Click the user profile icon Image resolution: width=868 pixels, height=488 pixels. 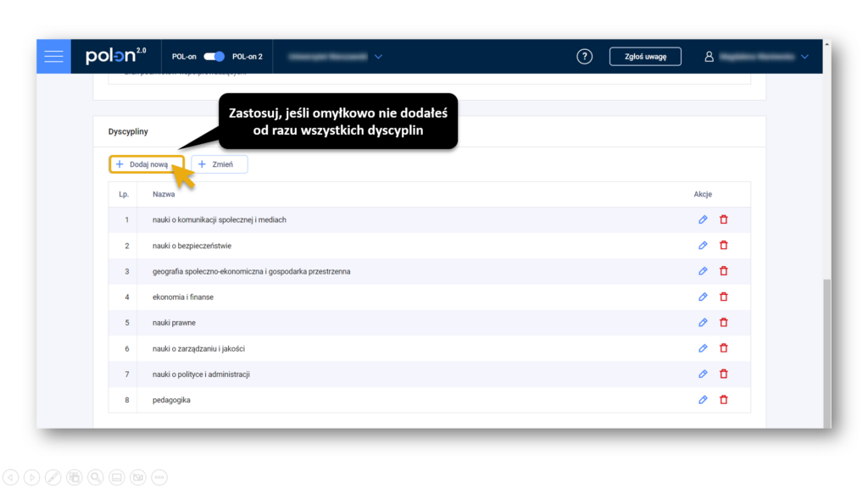709,57
